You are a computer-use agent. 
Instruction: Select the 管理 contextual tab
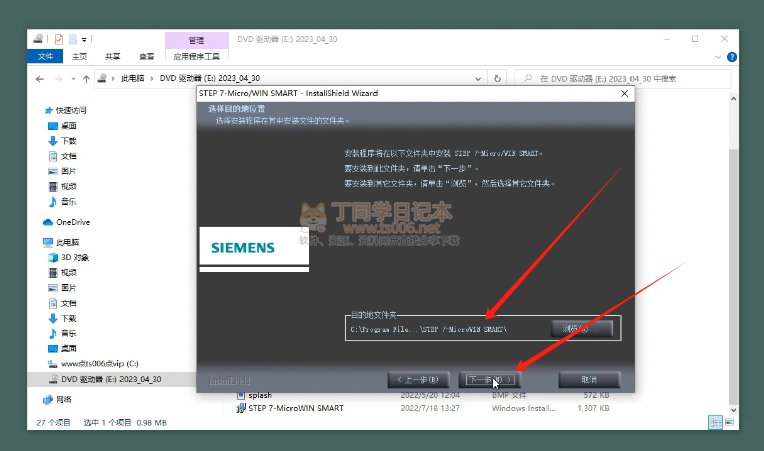pos(196,40)
